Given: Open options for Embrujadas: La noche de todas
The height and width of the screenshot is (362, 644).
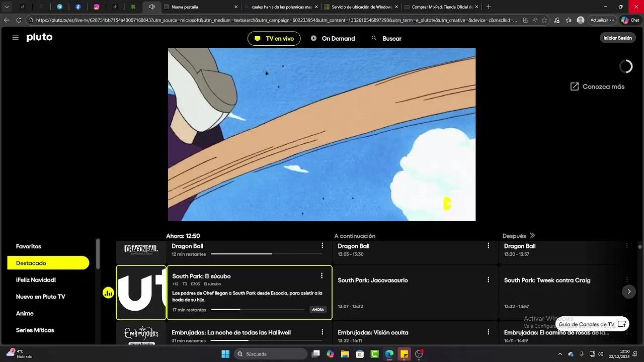Looking at the screenshot, I should coord(323,332).
